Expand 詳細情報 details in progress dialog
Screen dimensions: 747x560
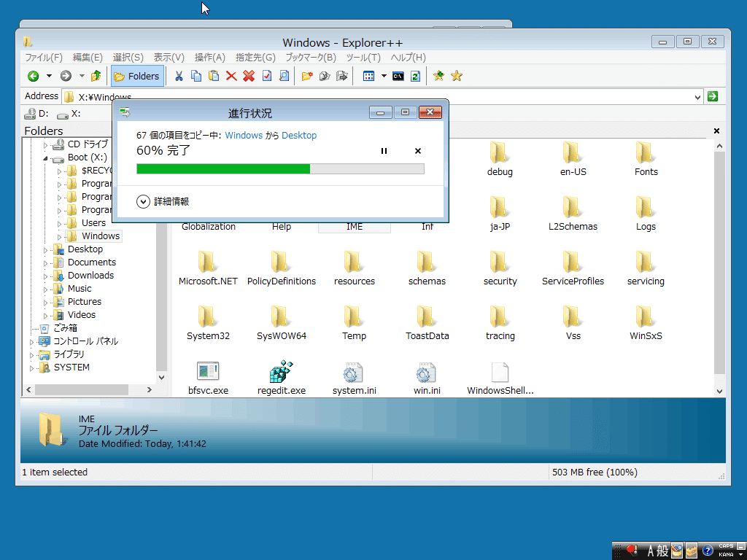pyautogui.click(x=163, y=201)
